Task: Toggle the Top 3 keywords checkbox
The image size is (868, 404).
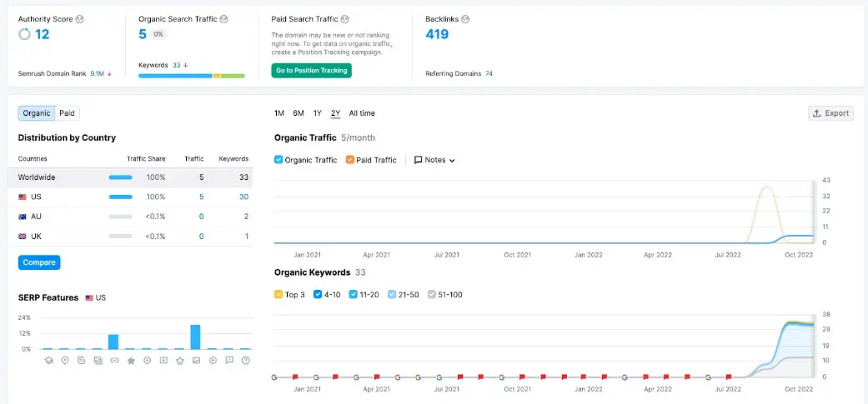Action: [x=279, y=294]
